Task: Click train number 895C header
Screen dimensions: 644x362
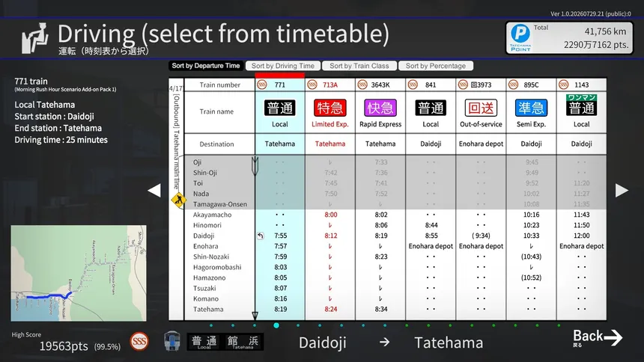Action: 531,85
